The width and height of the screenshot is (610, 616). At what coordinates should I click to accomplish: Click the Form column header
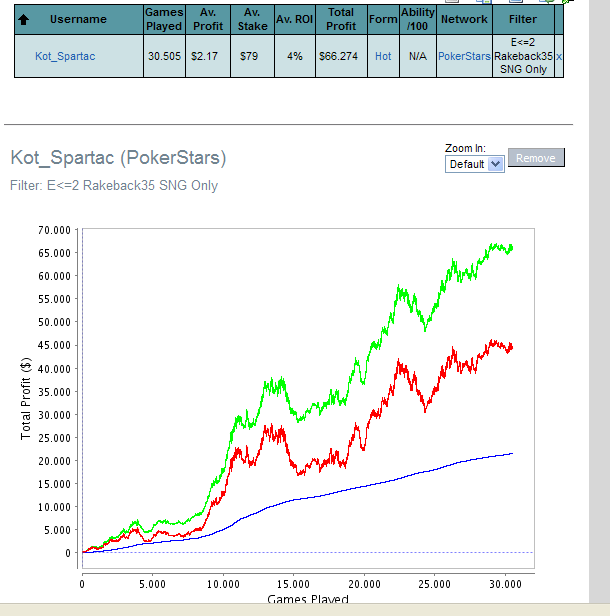point(383,19)
